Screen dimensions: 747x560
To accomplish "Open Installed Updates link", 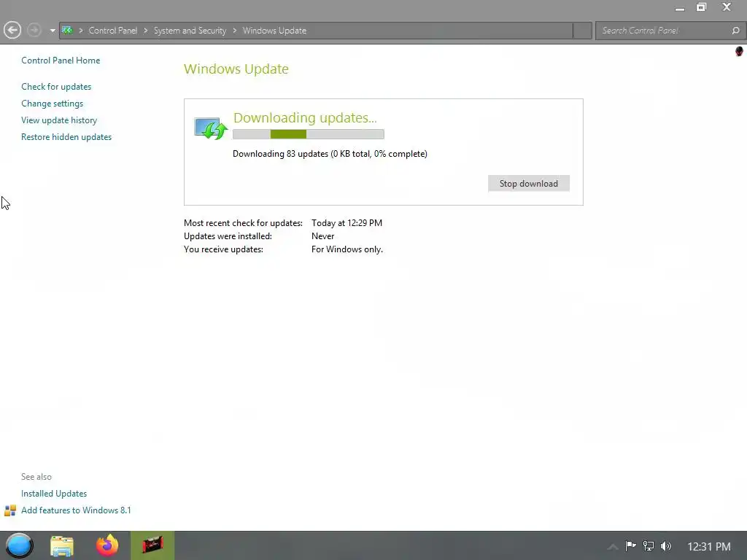I will 54,494.
